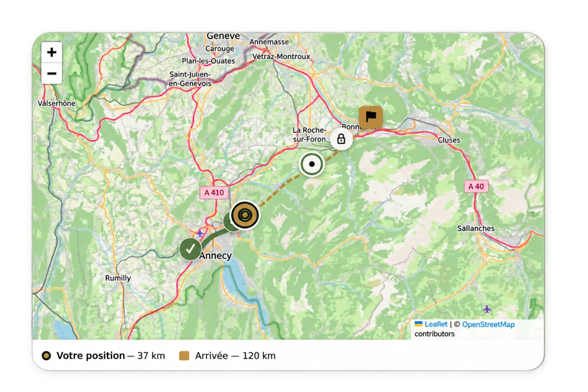Click the Plan-les-Ouates label

click(208, 61)
